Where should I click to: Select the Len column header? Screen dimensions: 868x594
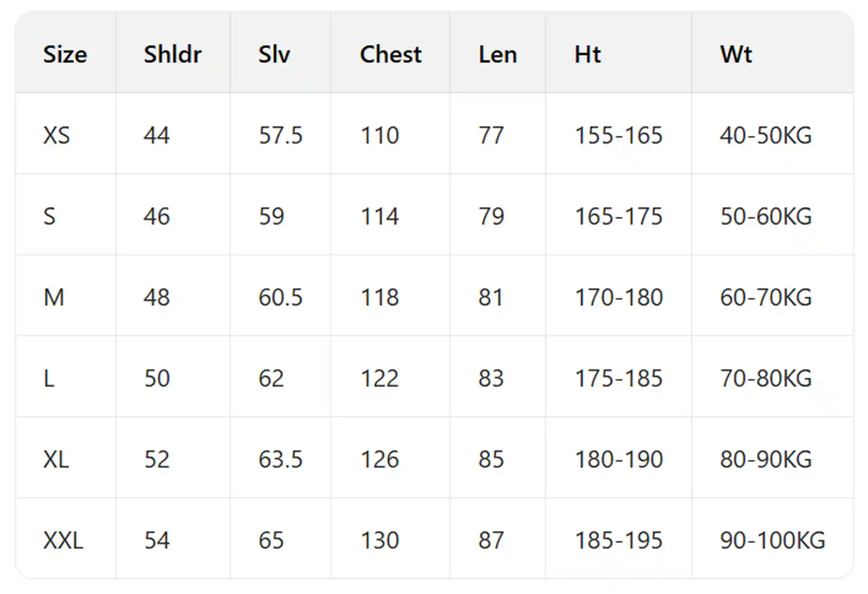pos(497,55)
